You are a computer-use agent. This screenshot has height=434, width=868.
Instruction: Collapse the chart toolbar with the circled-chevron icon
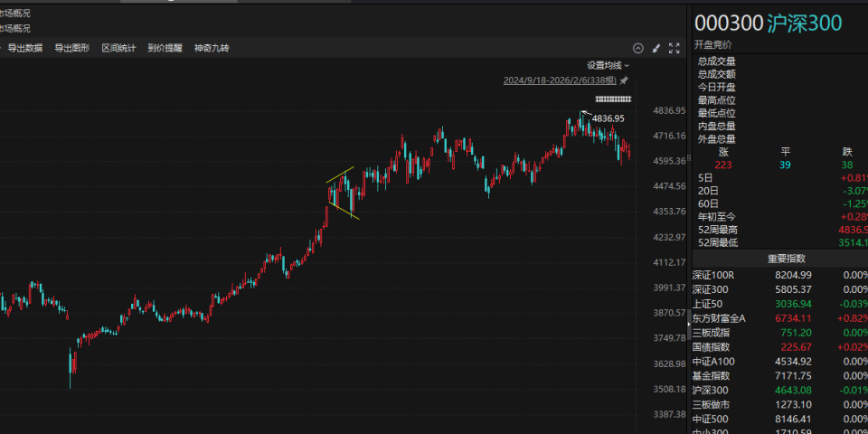coord(637,48)
